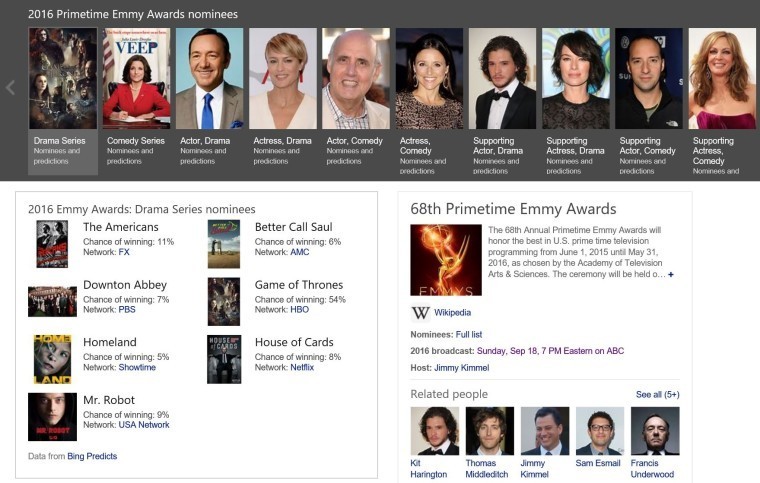Click the Actress, Drama portrait photo

tap(283, 78)
